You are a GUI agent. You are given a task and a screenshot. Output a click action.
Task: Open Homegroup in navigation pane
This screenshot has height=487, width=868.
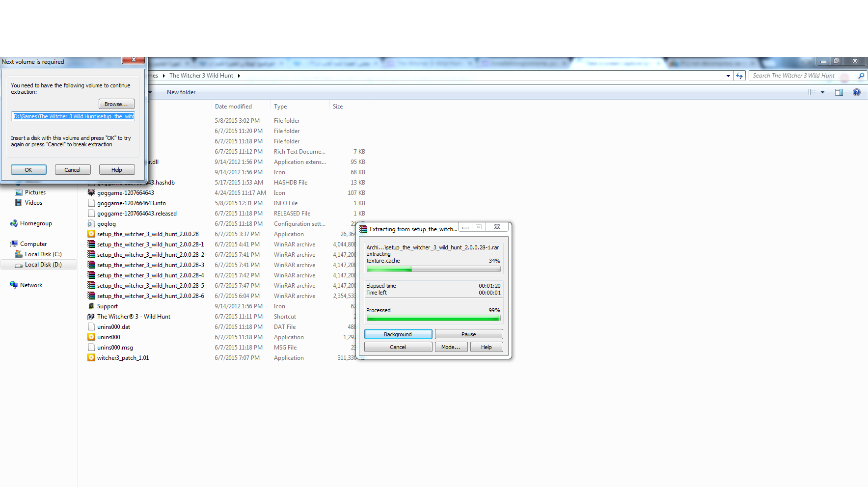click(36, 223)
